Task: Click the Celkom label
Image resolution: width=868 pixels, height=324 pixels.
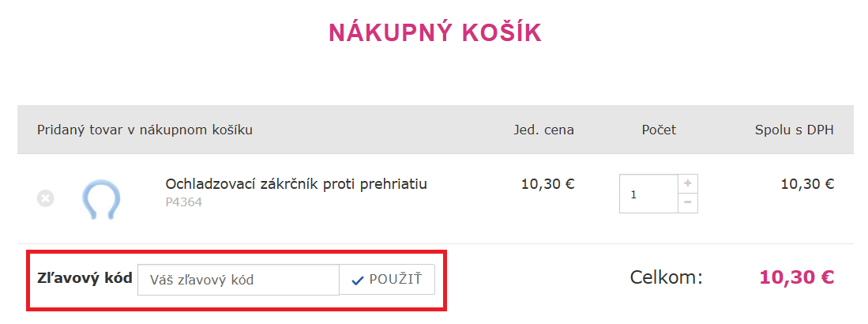Action: pos(666,277)
